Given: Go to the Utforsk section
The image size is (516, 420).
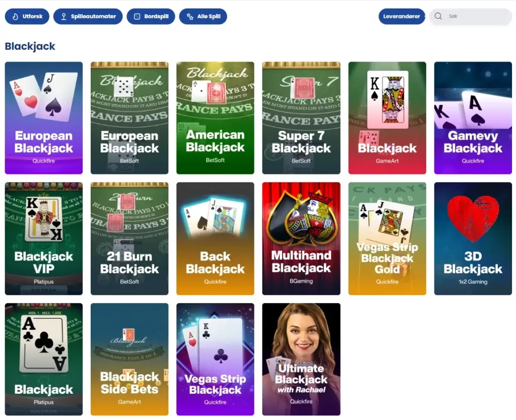Looking at the screenshot, I should tap(27, 17).
